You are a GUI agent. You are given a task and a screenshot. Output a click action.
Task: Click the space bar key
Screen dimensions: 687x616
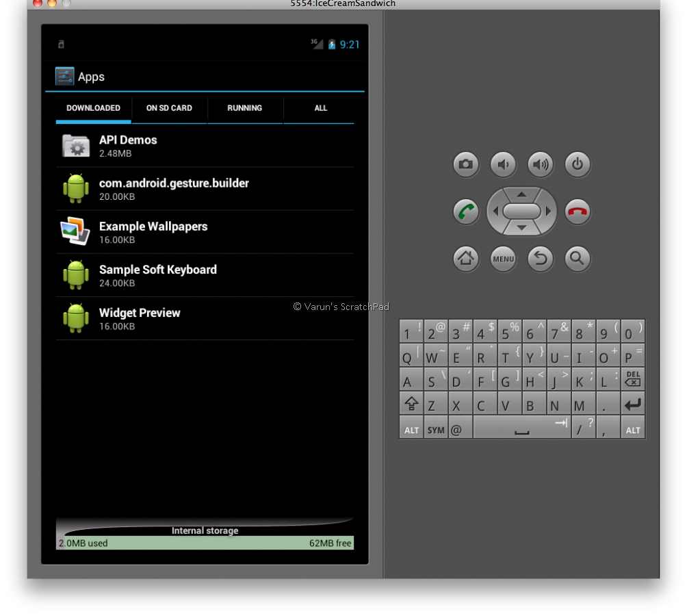click(521, 428)
